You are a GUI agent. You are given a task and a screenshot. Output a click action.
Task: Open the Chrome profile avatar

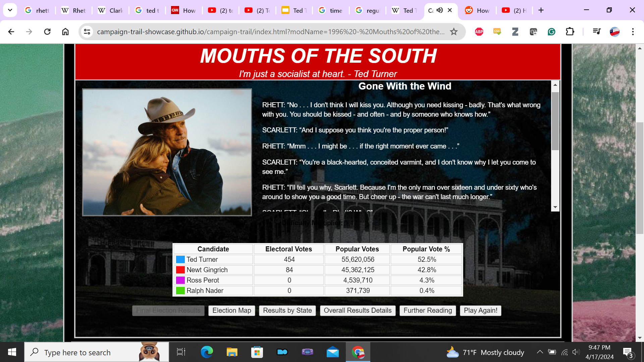[x=615, y=32]
